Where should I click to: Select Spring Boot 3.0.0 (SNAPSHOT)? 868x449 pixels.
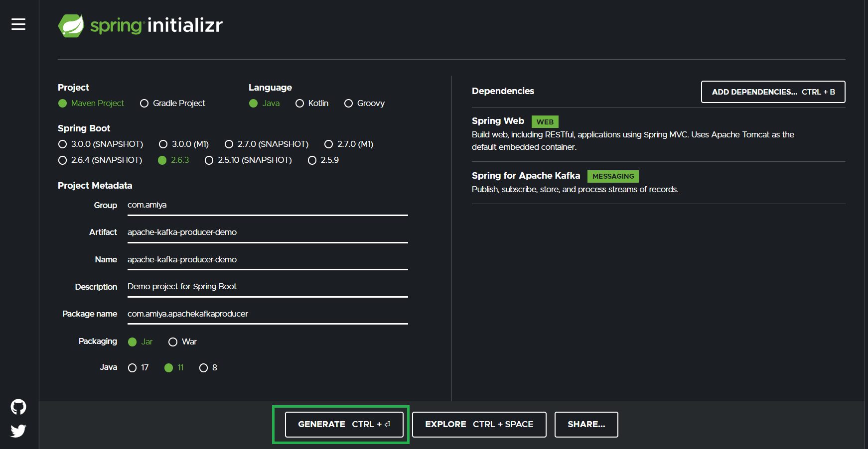pos(101,144)
